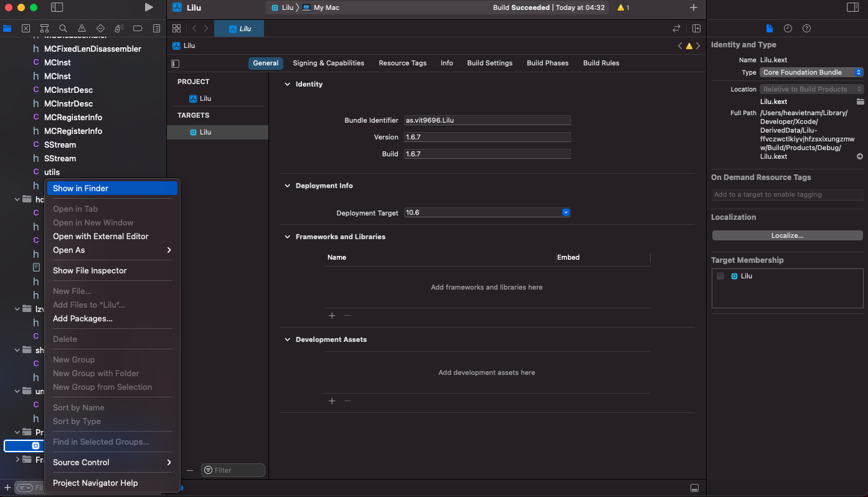Viewport: 868px width, 497px height.
Task: Select the Quick Help inspector icon
Action: pos(806,29)
